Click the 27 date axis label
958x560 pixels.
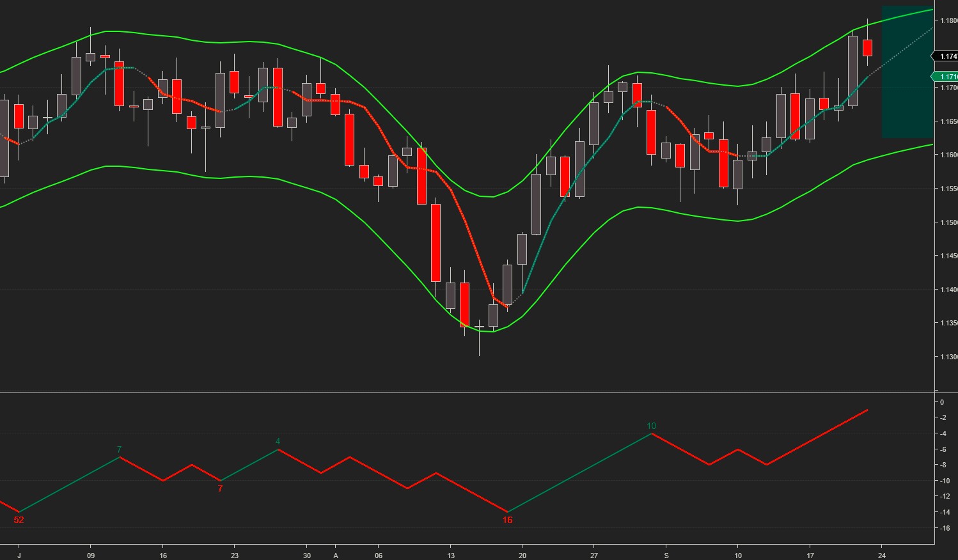click(x=594, y=556)
